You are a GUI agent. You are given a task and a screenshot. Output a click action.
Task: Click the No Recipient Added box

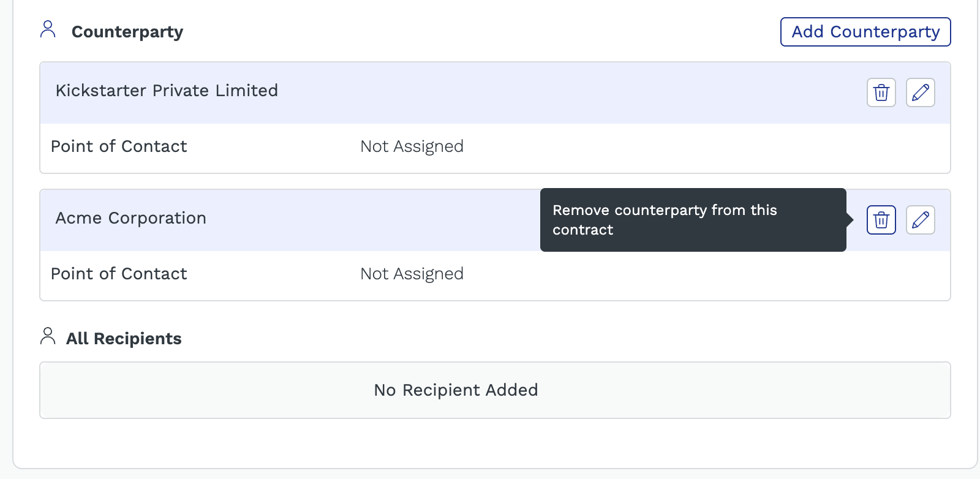click(495, 390)
